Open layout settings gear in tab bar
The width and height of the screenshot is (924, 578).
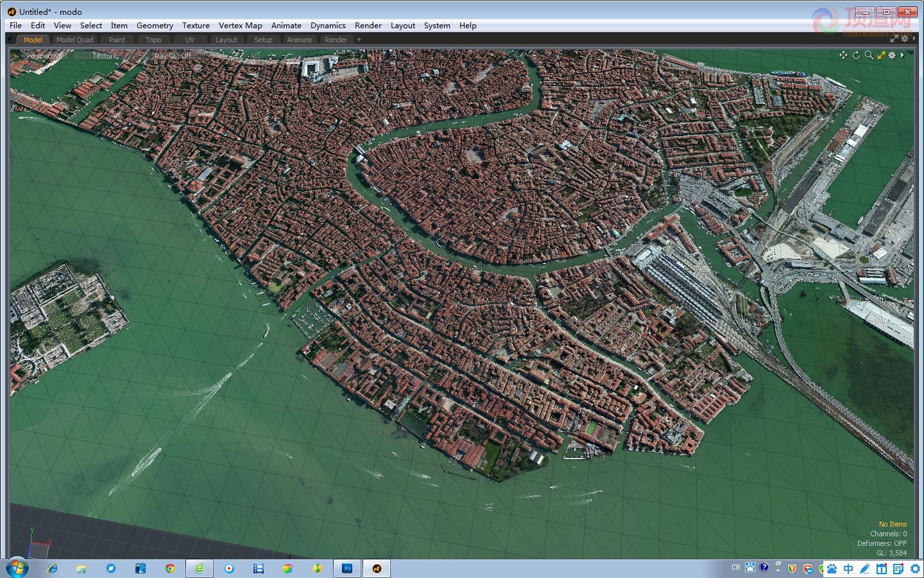(905, 39)
